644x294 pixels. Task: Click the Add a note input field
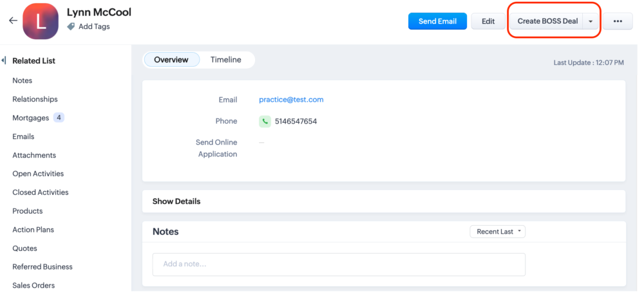tap(338, 264)
